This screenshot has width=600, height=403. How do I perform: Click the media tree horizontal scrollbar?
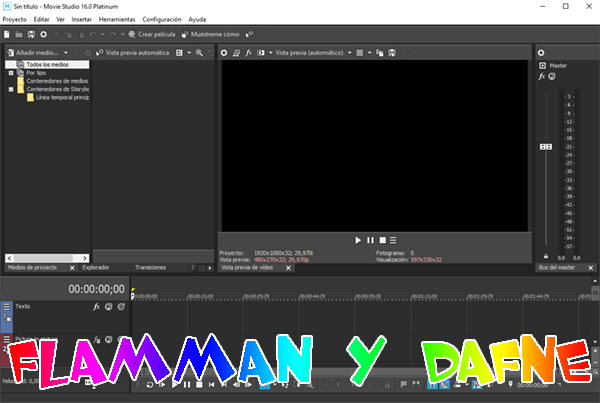[47, 258]
